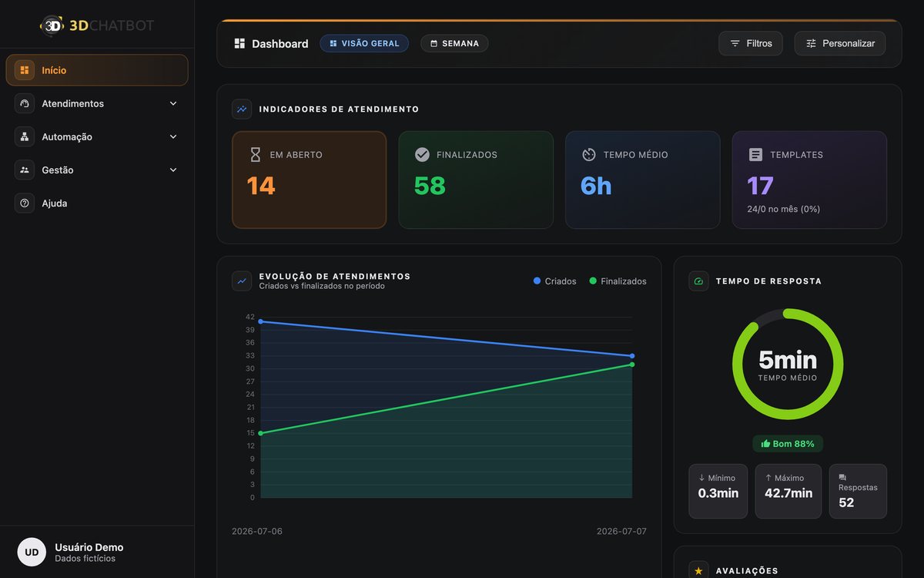Click the Evolução de Atendimentos chart icon
This screenshot has height=578, width=924.
tap(242, 281)
